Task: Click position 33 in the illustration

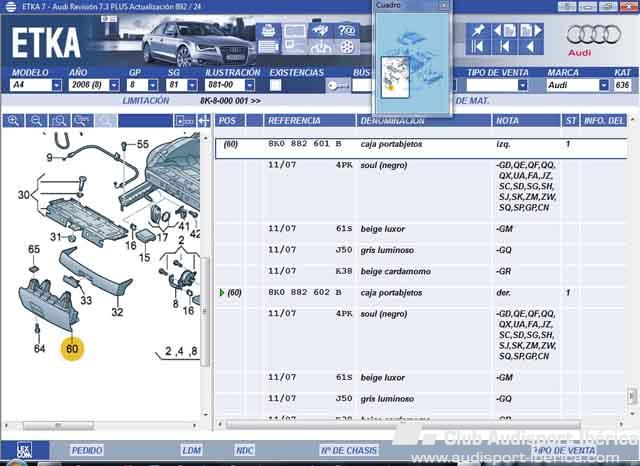Action: pos(86,300)
